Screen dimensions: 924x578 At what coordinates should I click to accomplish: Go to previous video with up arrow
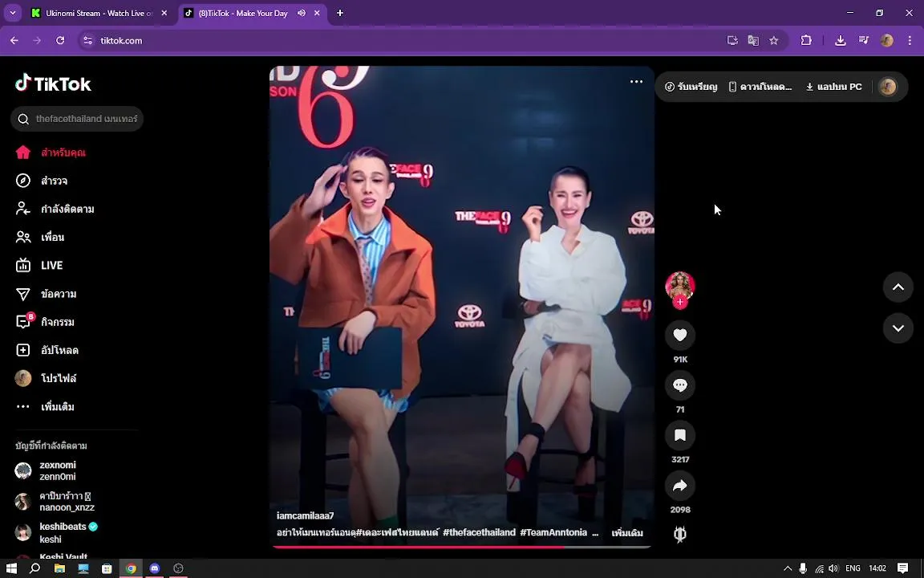click(x=898, y=287)
